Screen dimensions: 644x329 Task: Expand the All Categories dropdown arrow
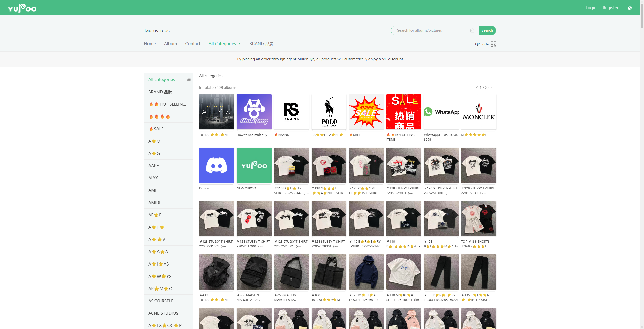click(240, 44)
